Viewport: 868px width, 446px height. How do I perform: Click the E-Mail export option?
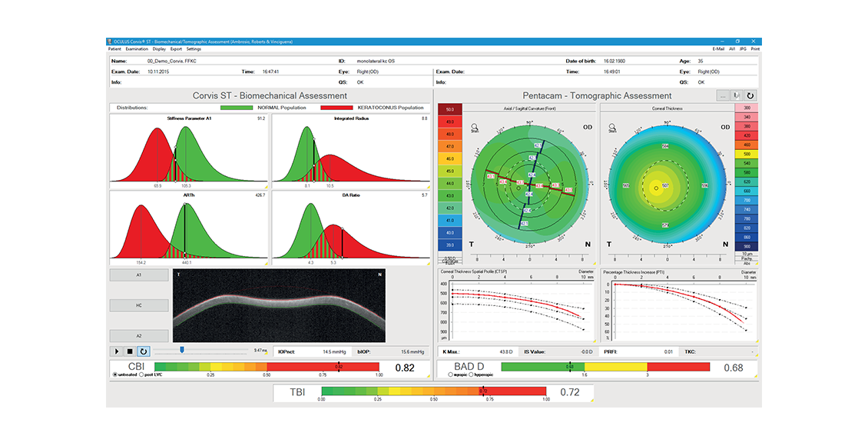718,49
